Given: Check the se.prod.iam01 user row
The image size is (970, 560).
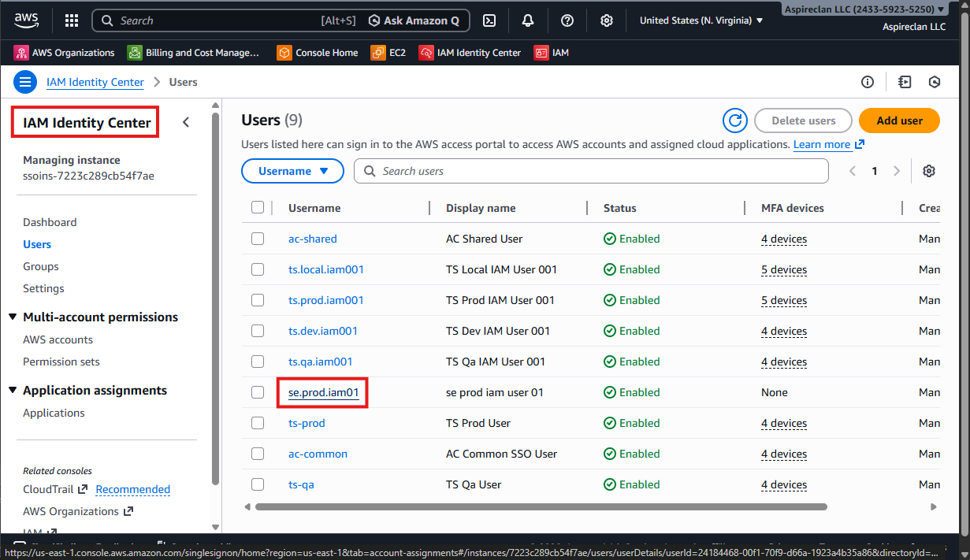Looking at the screenshot, I should [x=258, y=392].
